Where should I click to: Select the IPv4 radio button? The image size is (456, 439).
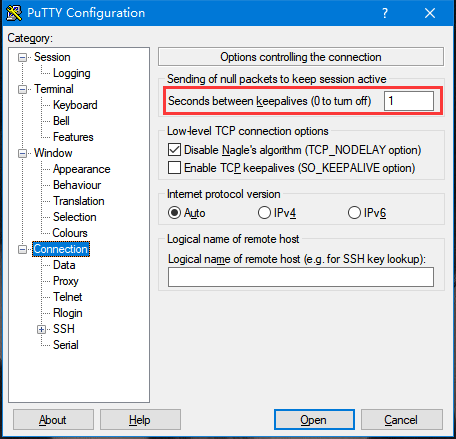[264, 213]
